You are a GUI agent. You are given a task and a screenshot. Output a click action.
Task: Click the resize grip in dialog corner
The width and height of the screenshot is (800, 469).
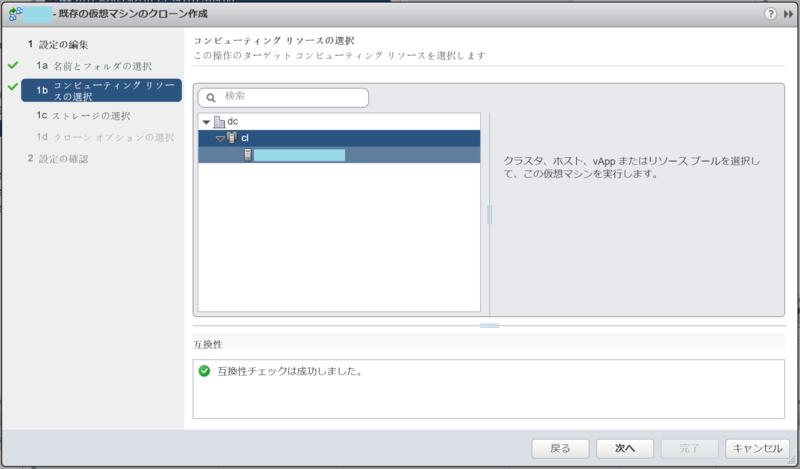tap(791, 460)
